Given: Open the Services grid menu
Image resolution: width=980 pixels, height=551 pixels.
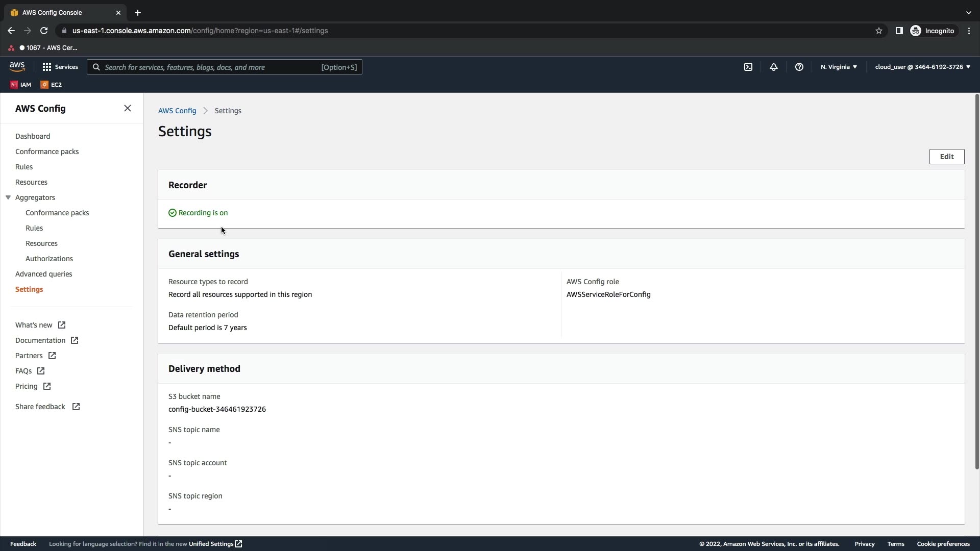Looking at the screenshot, I should [x=60, y=67].
